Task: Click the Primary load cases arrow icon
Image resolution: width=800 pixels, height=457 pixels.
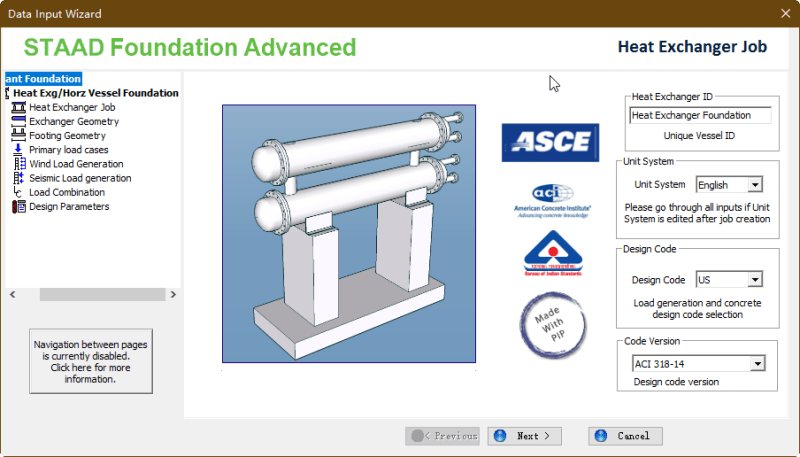Action: [x=18, y=149]
